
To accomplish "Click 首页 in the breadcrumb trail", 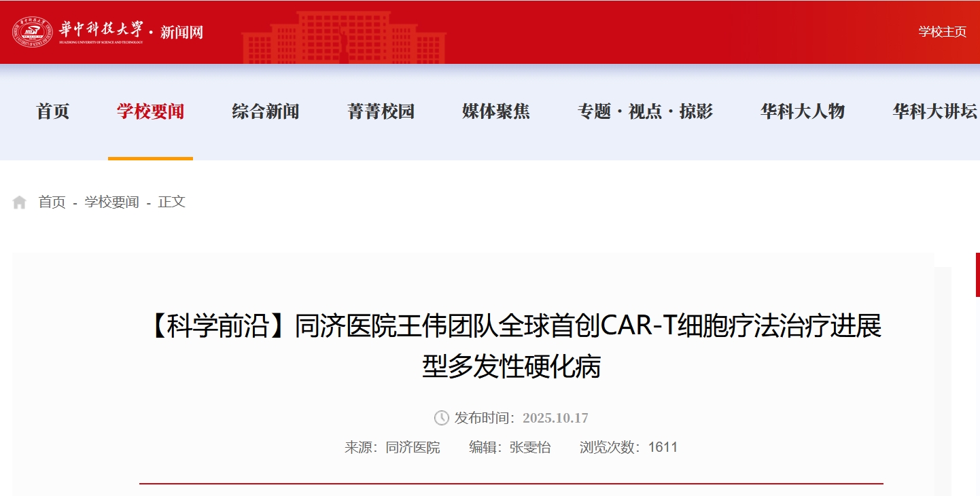I will click(x=52, y=202).
